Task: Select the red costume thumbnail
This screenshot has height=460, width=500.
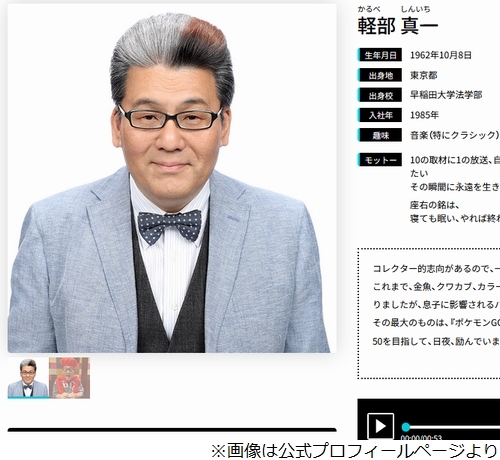Action: pyautogui.click(x=69, y=378)
